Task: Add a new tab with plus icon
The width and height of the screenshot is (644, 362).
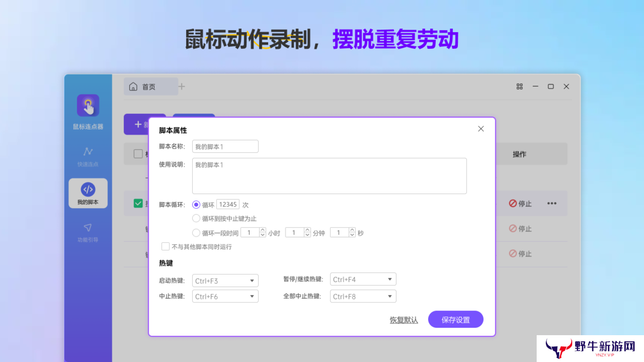Action: pos(181,86)
